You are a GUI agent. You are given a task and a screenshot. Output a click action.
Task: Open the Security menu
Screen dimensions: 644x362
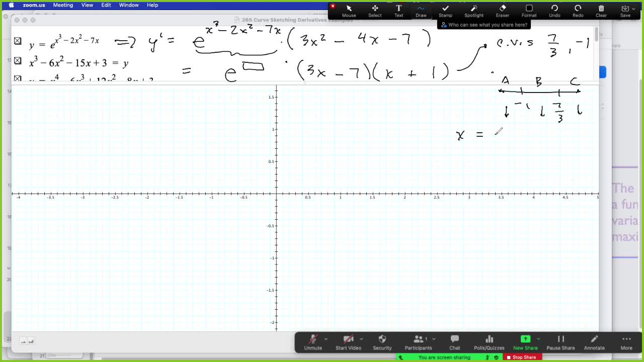coord(382,342)
